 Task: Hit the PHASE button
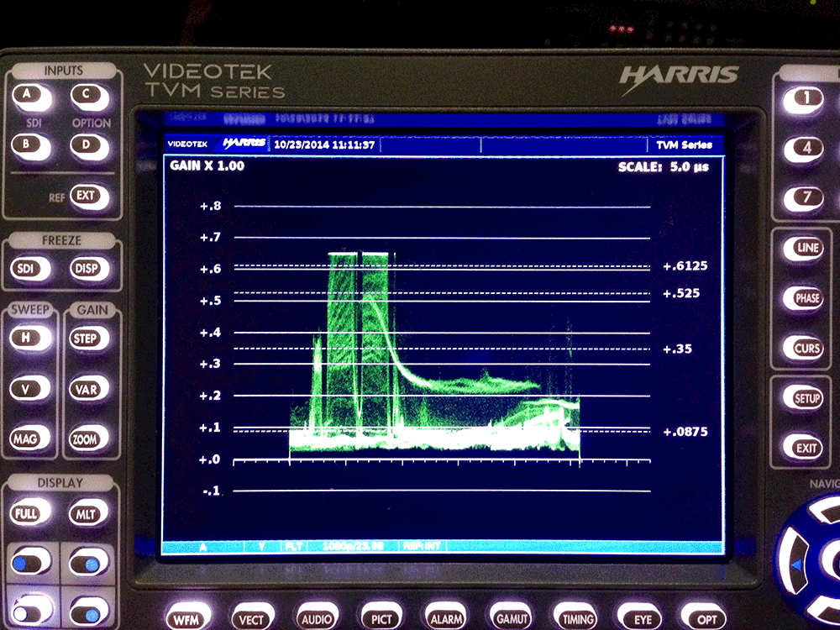click(x=804, y=298)
